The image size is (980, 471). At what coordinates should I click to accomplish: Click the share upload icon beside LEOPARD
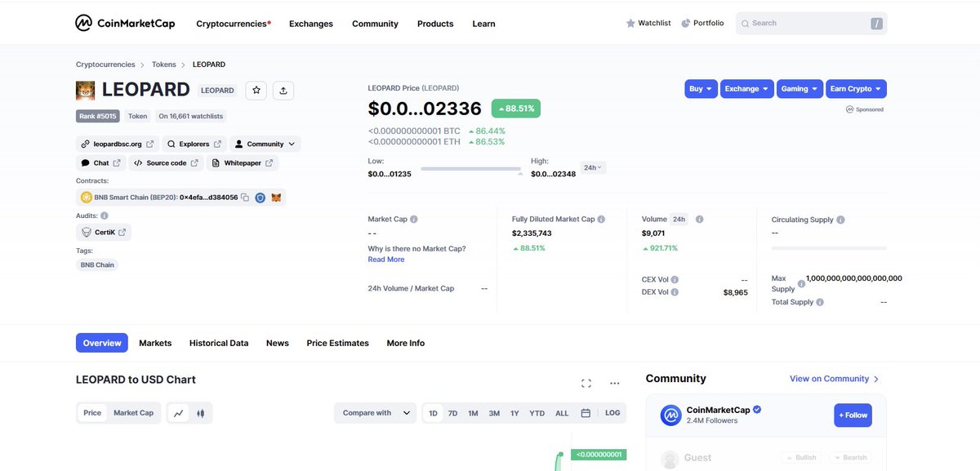(x=283, y=91)
